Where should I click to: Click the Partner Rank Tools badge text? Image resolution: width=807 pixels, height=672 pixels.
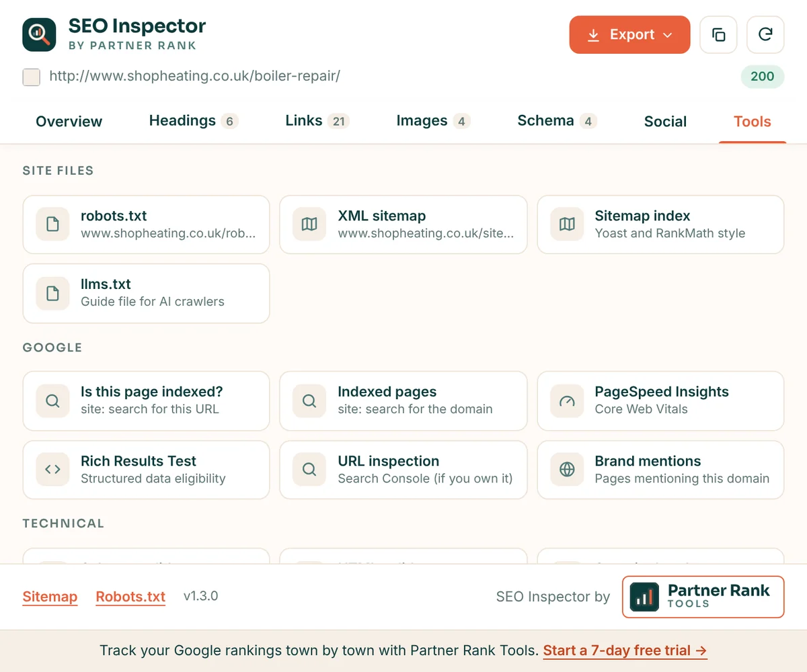[x=718, y=596]
